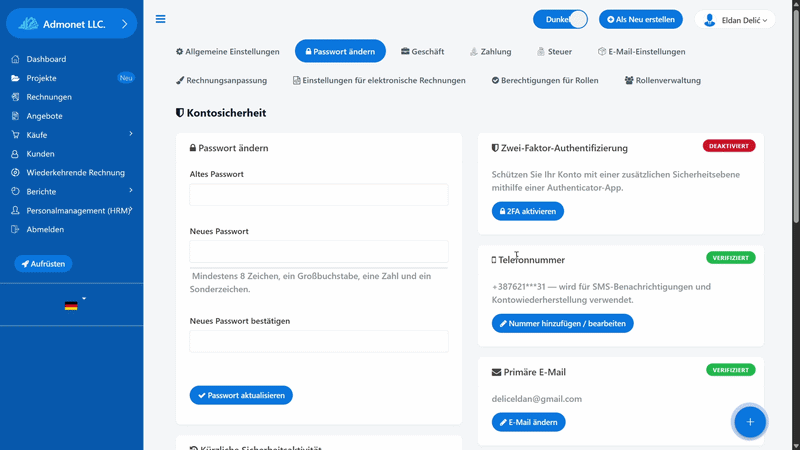
Task: Switch to the Allgemeine Einstellungen tab
Action: coord(228,52)
